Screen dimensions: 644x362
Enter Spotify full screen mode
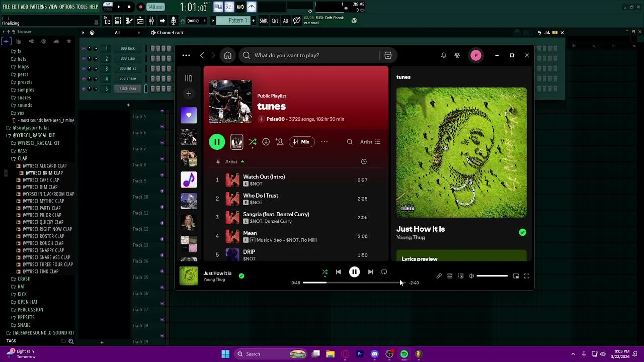click(x=526, y=276)
